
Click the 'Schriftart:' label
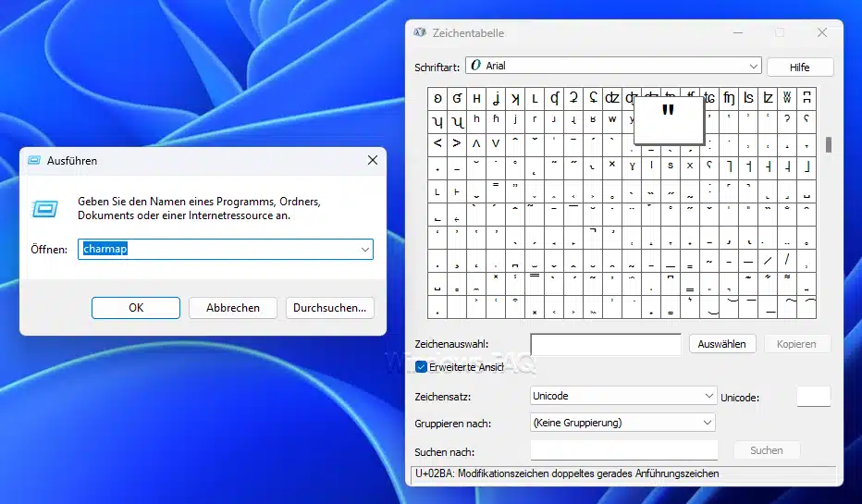coord(437,68)
